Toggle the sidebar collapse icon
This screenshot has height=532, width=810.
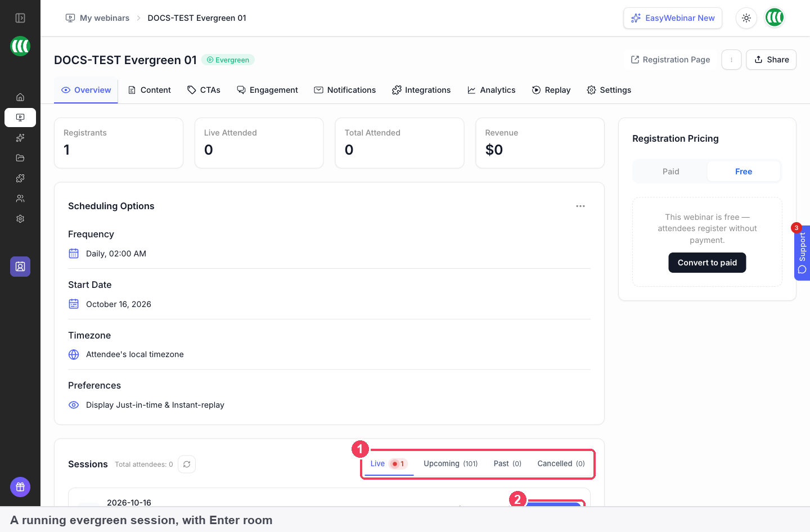click(x=20, y=18)
